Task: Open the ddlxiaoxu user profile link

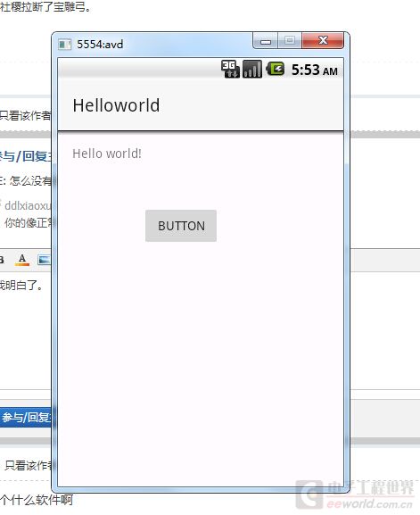Action: click(28, 205)
